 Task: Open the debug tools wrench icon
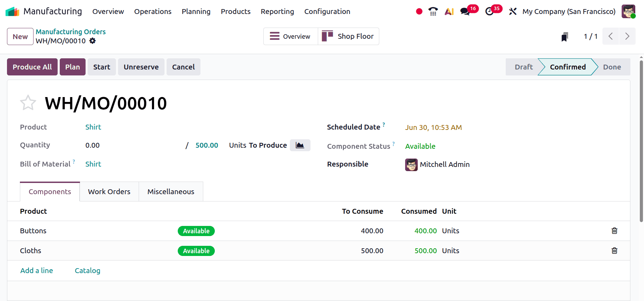(513, 12)
